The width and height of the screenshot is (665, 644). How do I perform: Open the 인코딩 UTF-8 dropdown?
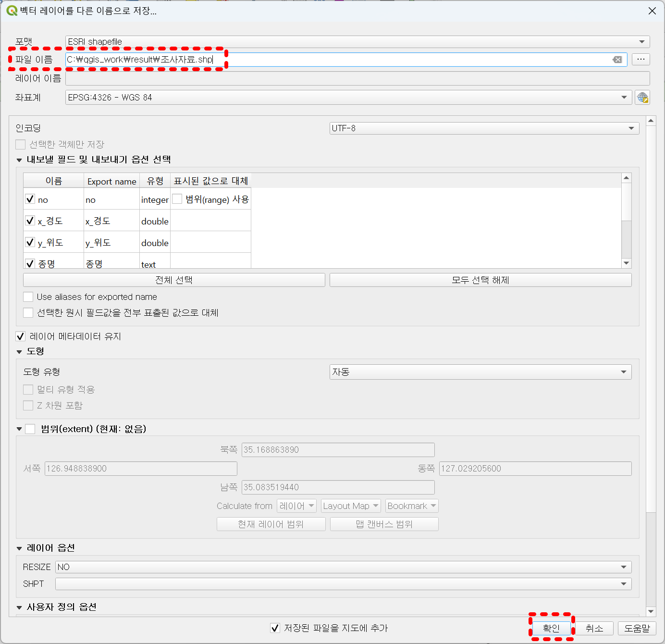click(x=484, y=128)
